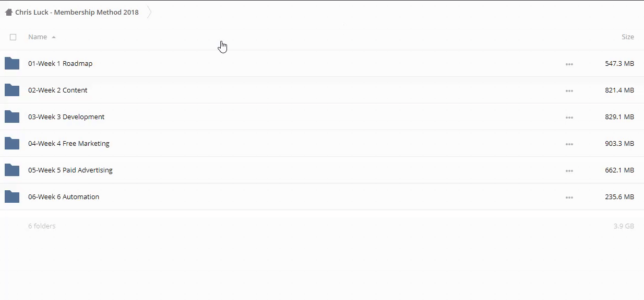Toggle the select-all checkbox in header
The height and width of the screenshot is (300, 644).
[x=13, y=37]
